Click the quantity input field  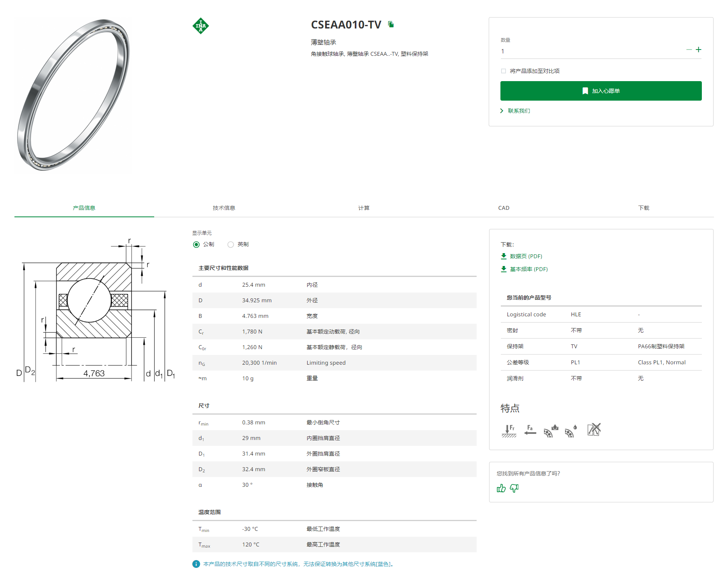(591, 51)
